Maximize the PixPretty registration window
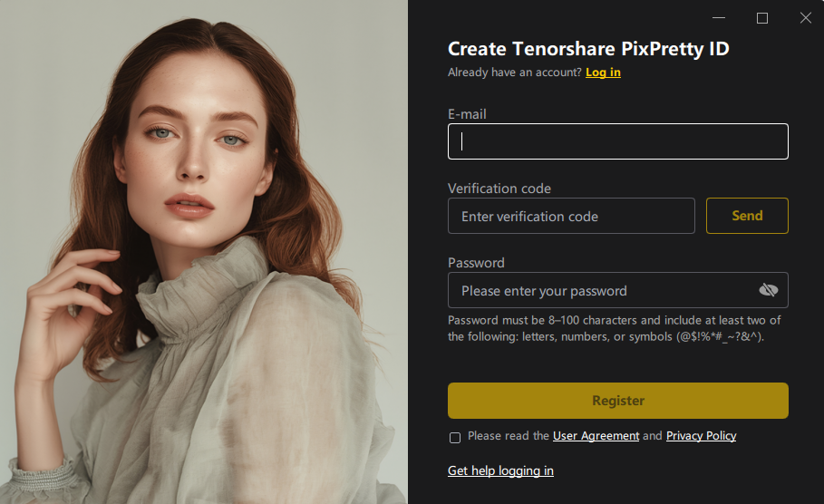Viewport: 824px width, 504px height. coord(762,18)
